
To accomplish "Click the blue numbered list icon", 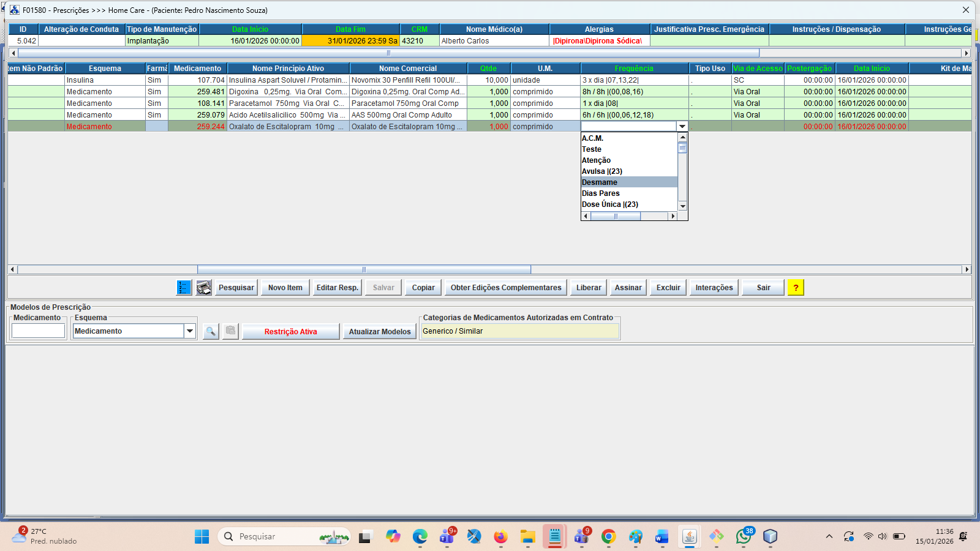I will tap(184, 288).
